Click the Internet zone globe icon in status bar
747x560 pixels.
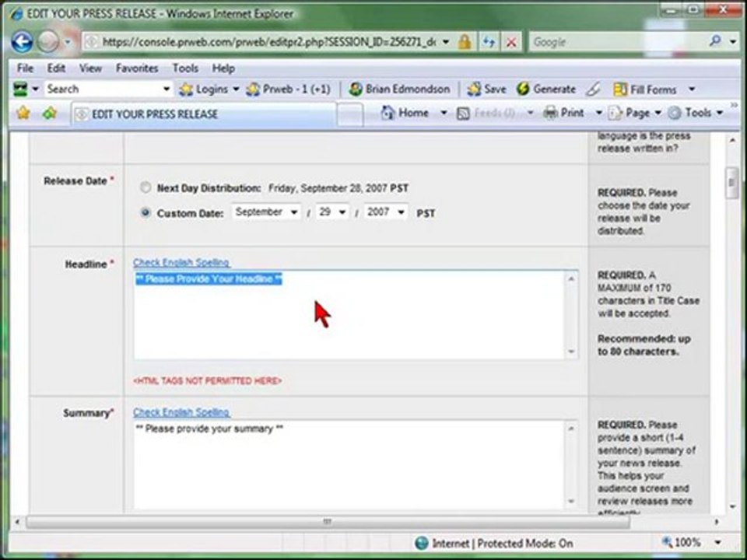(x=422, y=543)
